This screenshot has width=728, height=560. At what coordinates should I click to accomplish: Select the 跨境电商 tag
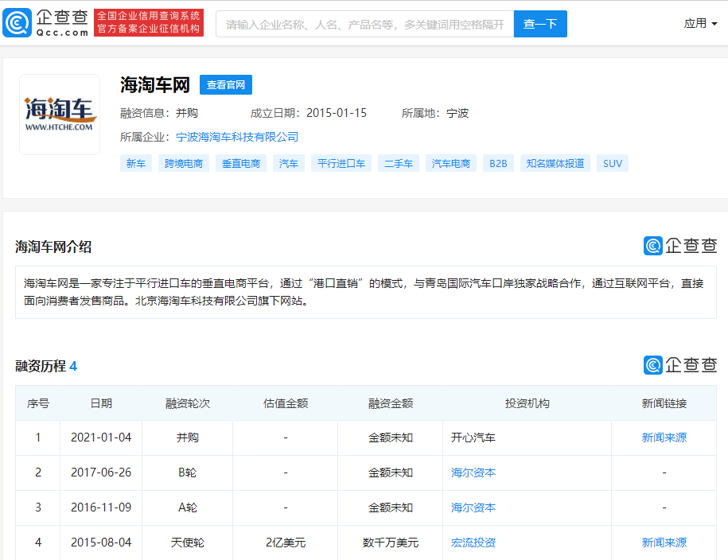[x=183, y=162]
